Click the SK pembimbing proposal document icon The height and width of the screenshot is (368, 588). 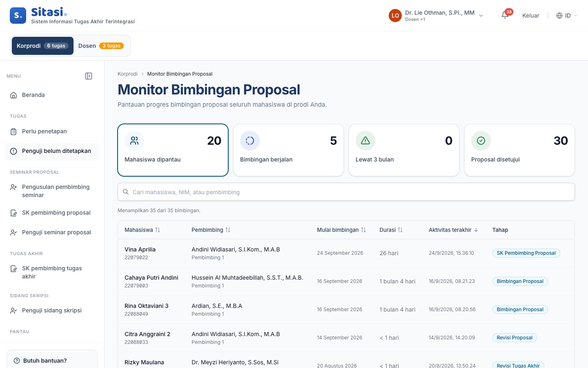click(x=13, y=213)
